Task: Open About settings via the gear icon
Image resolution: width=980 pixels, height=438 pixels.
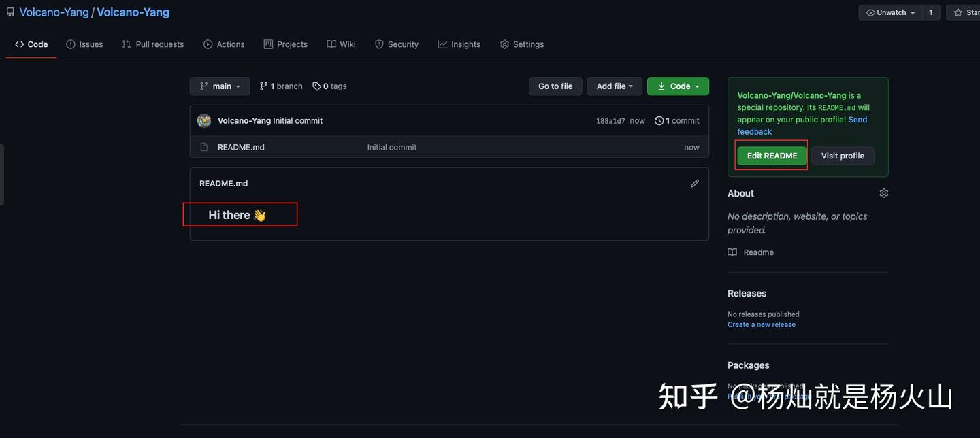Action: tap(883, 193)
